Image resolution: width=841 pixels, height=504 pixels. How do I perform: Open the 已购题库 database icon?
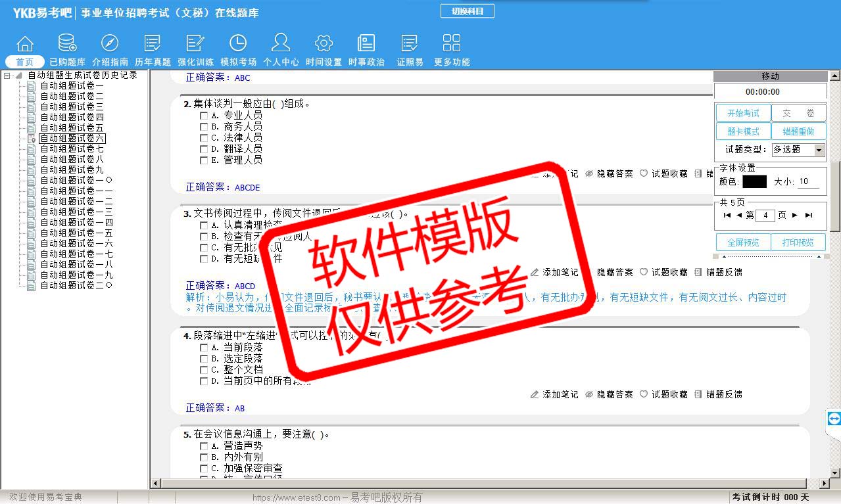[x=67, y=44]
